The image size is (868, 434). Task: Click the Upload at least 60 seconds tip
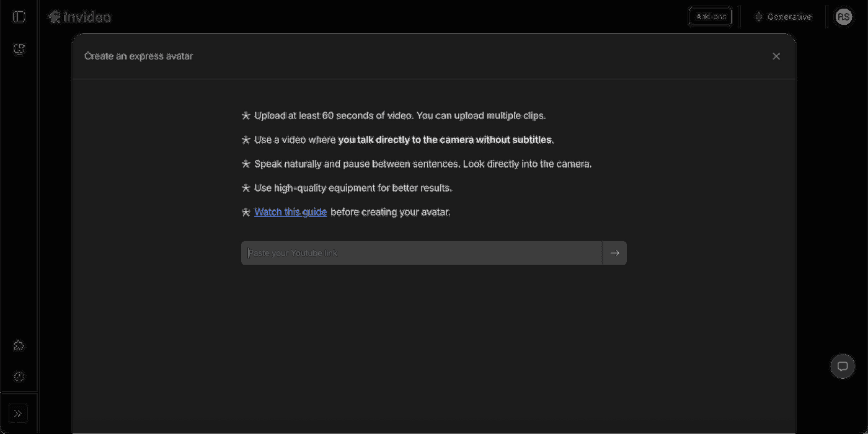(x=400, y=116)
